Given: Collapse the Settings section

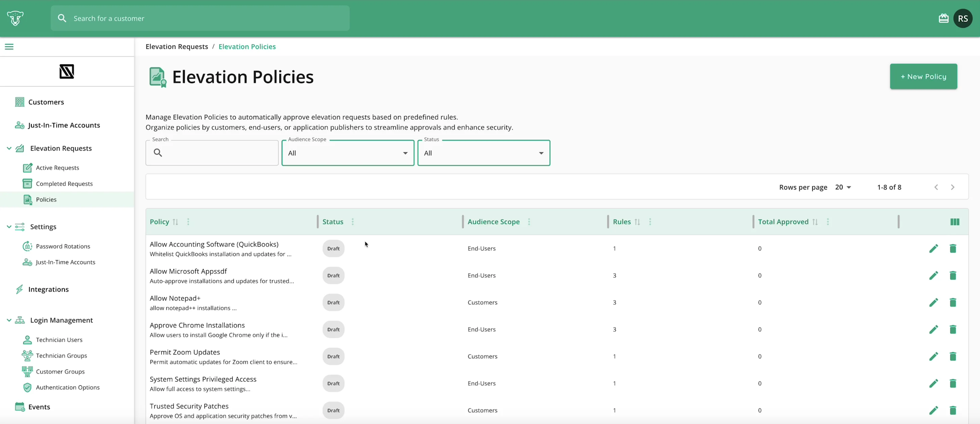Looking at the screenshot, I should (x=9, y=227).
